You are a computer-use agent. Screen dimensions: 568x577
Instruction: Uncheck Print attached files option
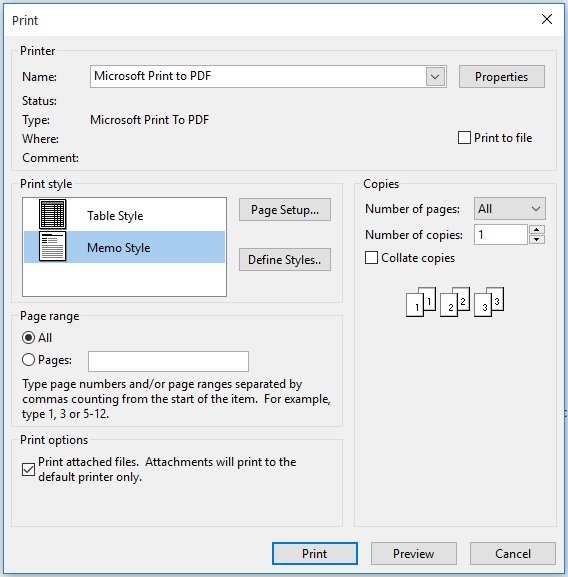pos(28,470)
